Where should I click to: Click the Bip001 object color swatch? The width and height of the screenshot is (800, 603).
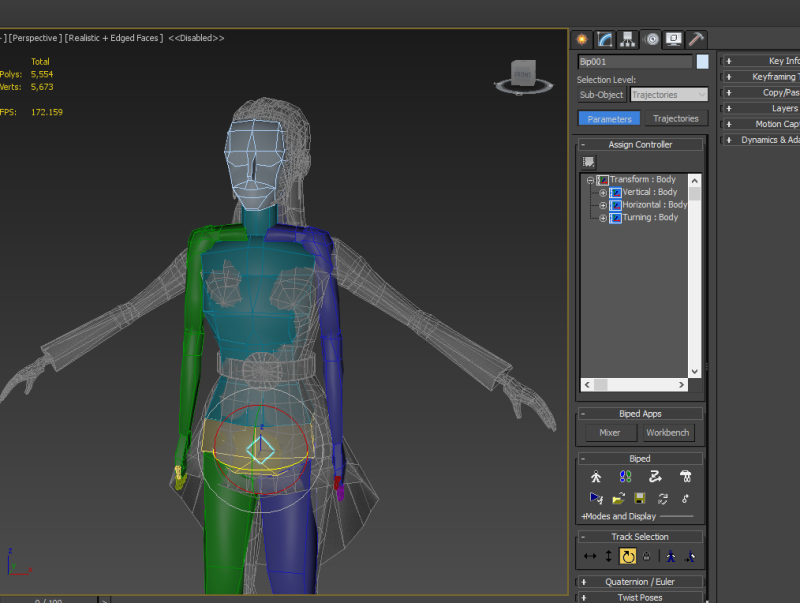tap(703, 62)
